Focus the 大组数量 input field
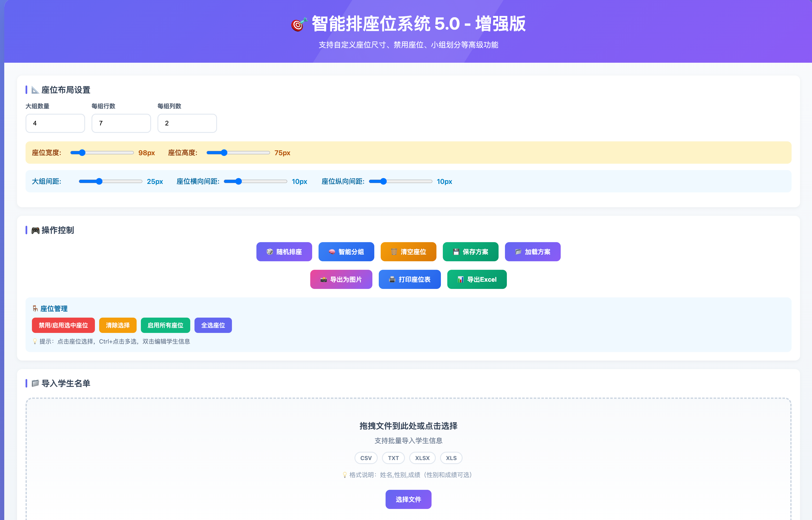Screen dimensions: 812x520 click(x=55, y=123)
